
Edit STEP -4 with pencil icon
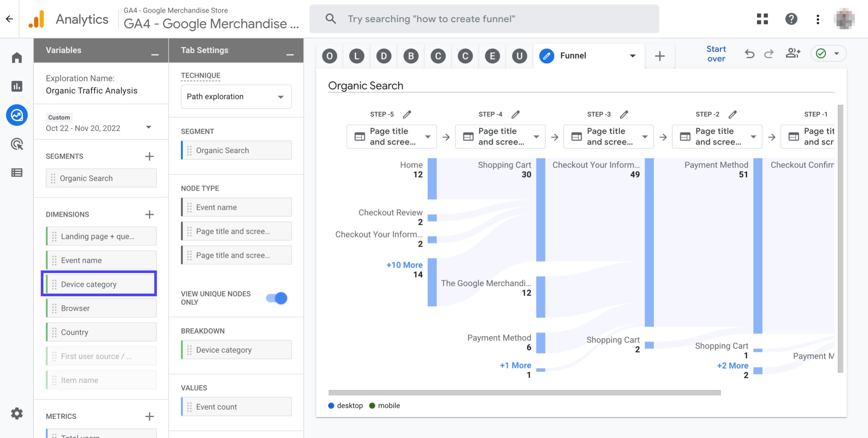click(516, 114)
